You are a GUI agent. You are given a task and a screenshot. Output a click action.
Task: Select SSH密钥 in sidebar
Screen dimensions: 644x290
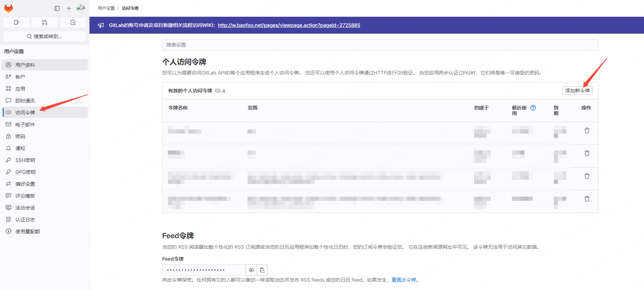click(25, 160)
